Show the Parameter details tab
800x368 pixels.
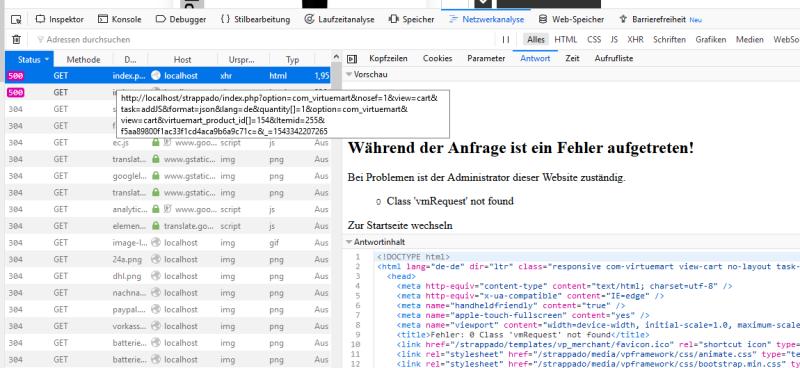486,59
